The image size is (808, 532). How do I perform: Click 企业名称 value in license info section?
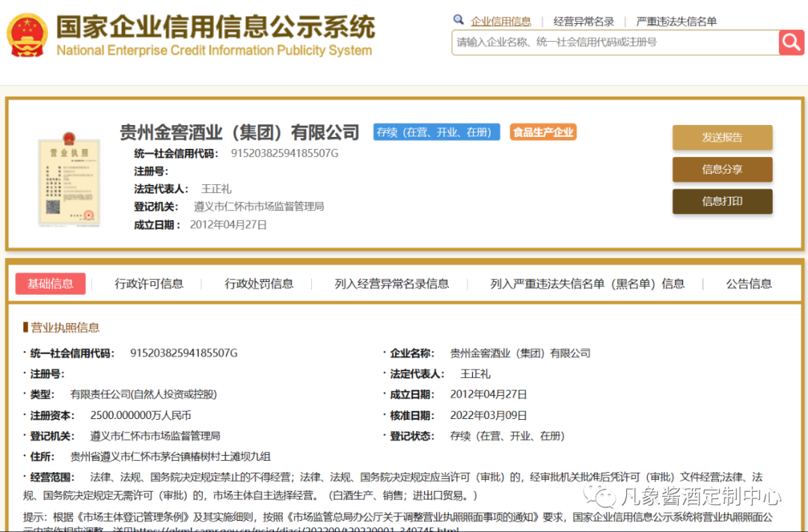pos(520,353)
